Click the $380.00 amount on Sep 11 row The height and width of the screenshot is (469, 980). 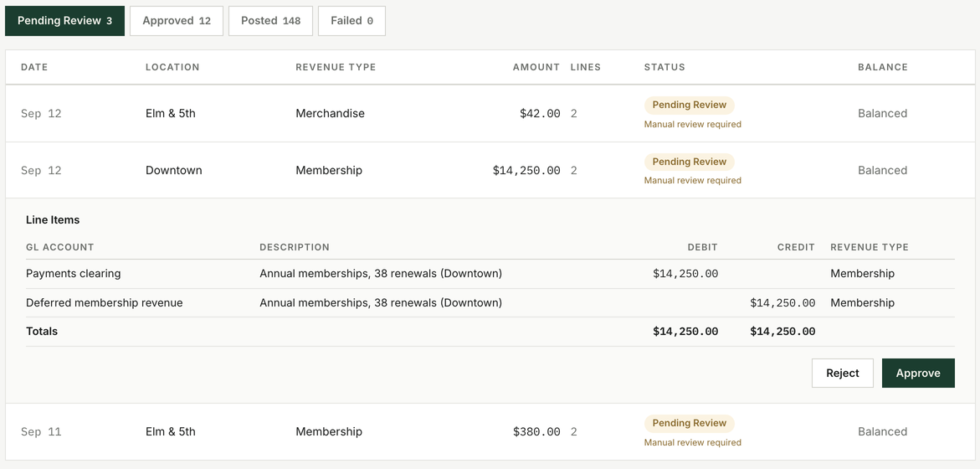pyautogui.click(x=536, y=431)
